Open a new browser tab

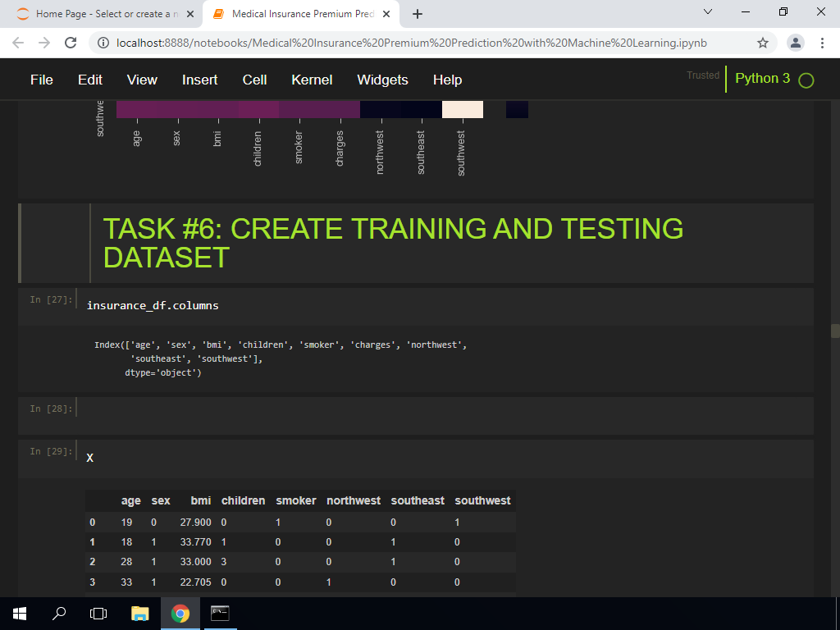pyautogui.click(x=418, y=15)
